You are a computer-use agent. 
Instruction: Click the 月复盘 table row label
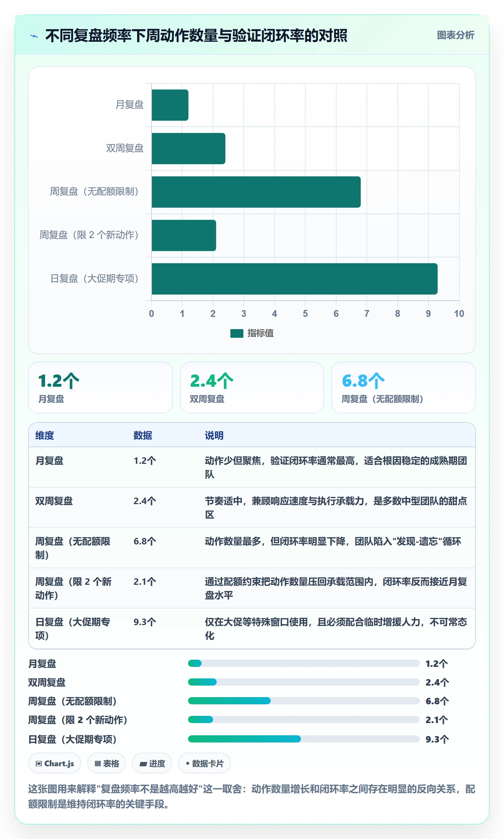tap(49, 461)
